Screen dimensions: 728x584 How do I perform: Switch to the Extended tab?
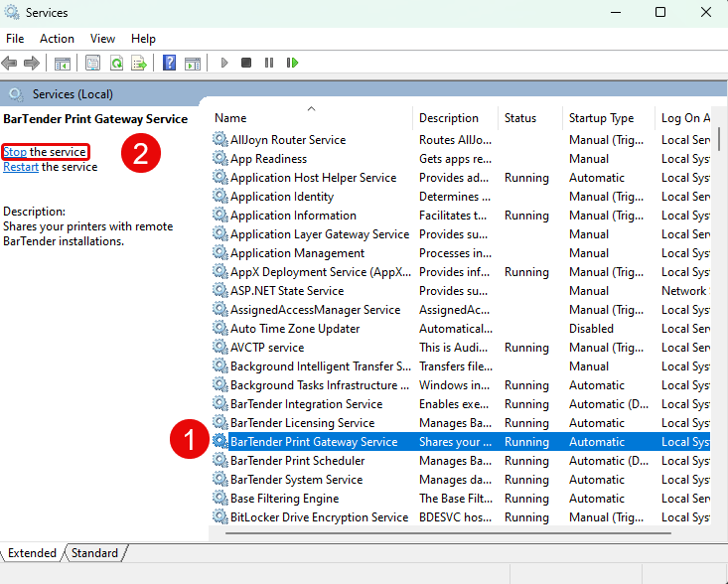[x=32, y=553]
